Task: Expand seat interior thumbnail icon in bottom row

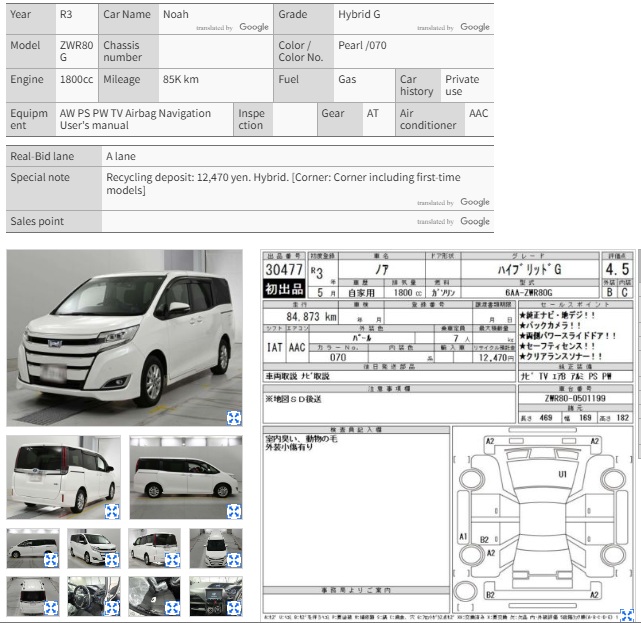Action: coord(173,608)
